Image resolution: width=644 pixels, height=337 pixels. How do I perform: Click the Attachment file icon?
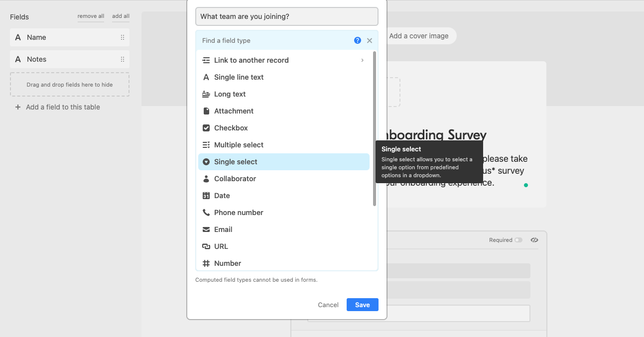[206, 111]
